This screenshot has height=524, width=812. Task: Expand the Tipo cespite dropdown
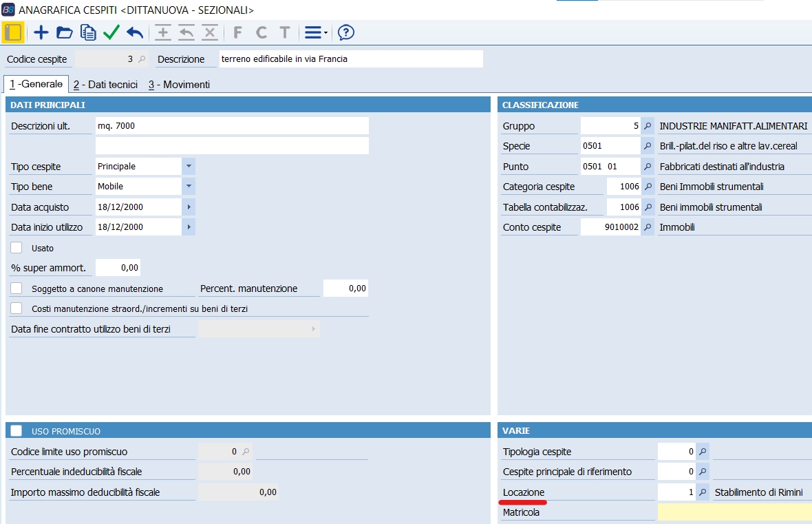pos(189,167)
